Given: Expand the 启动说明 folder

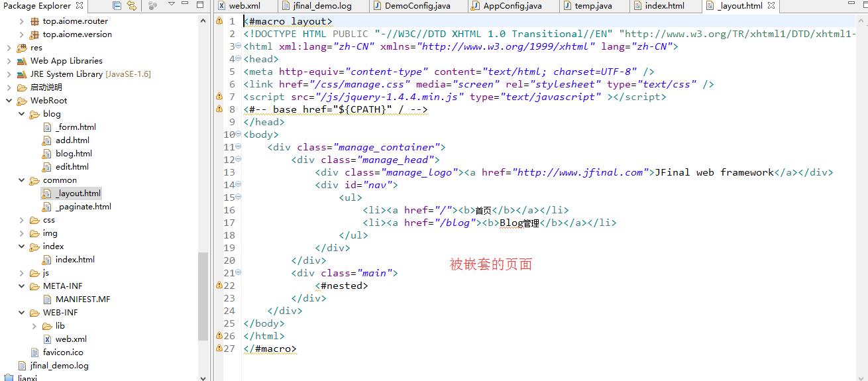Looking at the screenshot, I should click(9, 87).
